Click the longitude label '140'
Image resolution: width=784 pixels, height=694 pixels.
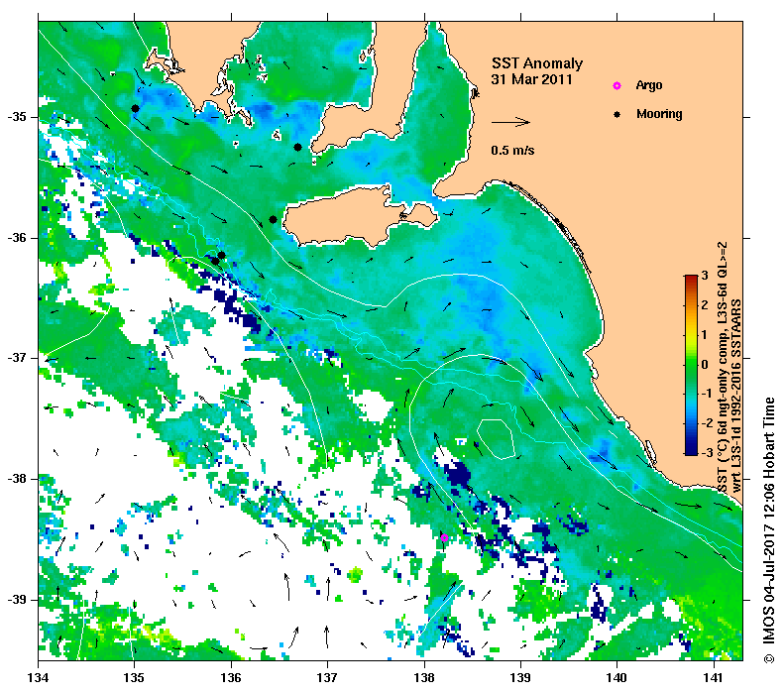click(617, 678)
